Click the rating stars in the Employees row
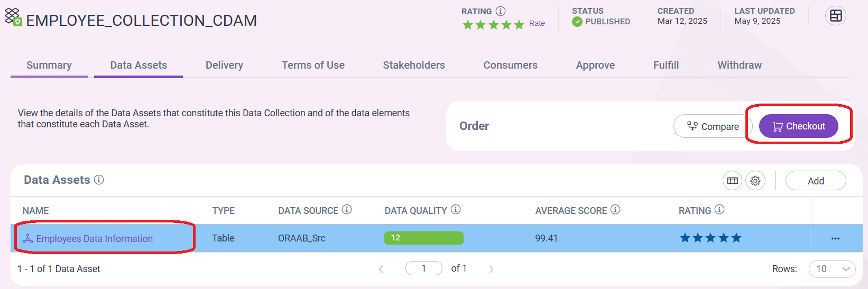 [x=710, y=238]
